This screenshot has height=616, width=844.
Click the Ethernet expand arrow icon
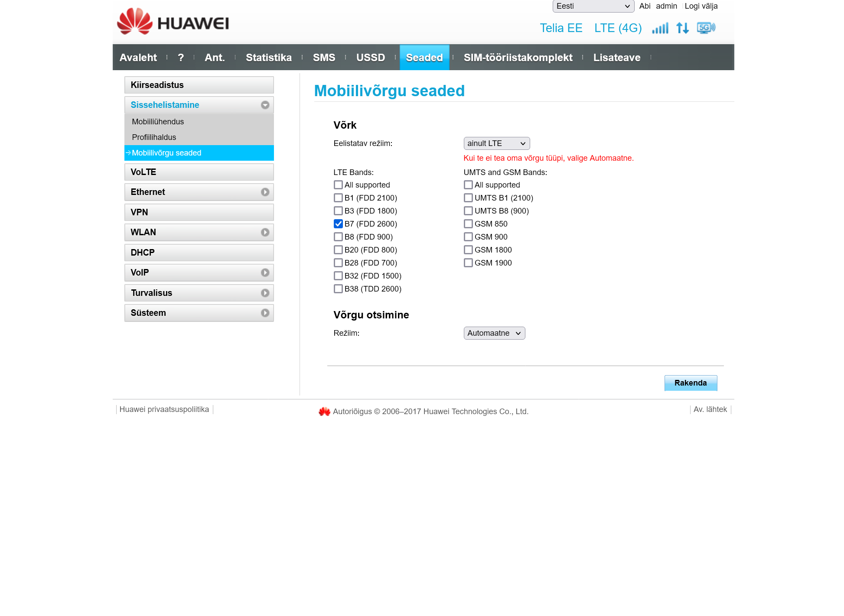(265, 192)
